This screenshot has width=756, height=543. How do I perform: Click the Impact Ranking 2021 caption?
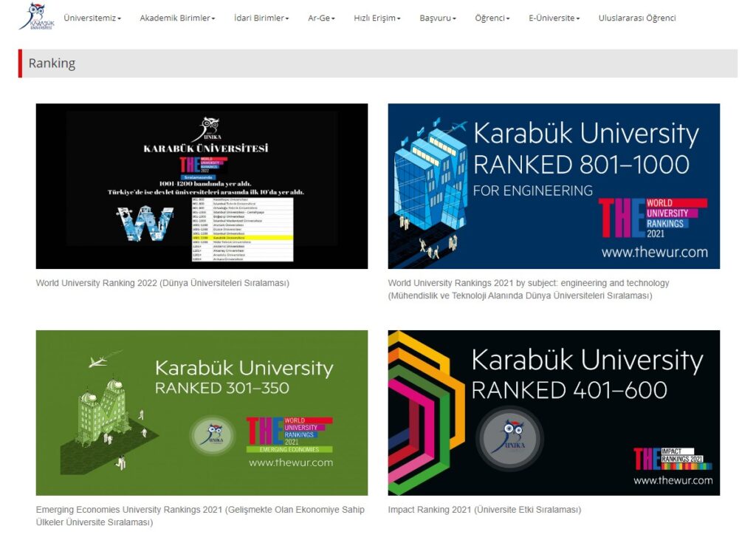(484, 510)
